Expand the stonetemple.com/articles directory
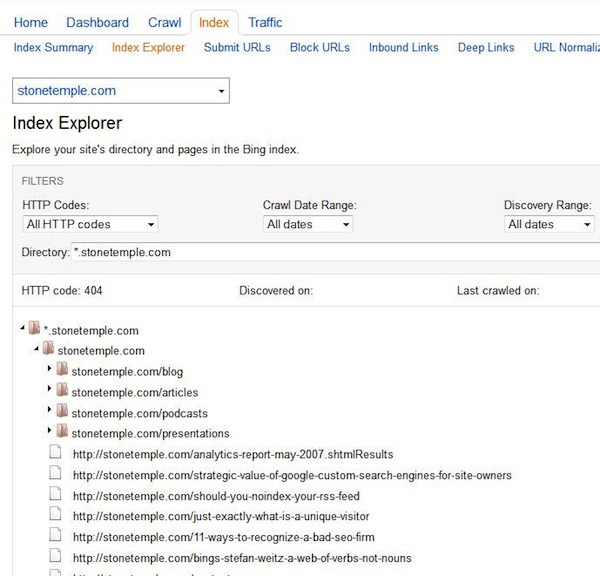The width and height of the screenshot is (600, 576). (49, 389)
